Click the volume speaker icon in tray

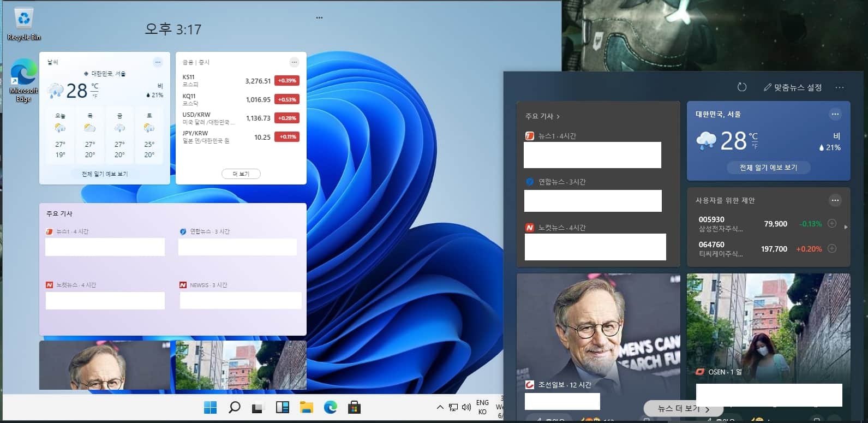[x=466, y=407]
